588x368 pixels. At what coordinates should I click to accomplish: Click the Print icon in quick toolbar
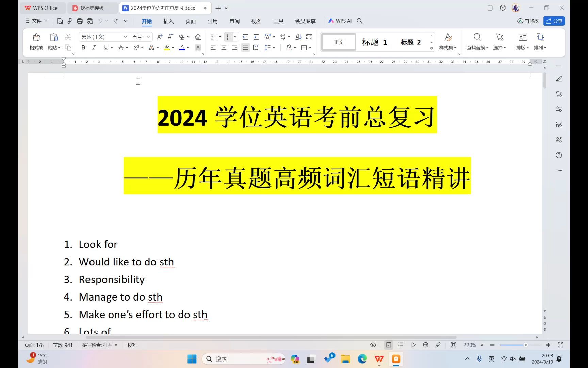click(x=80, y=21)
